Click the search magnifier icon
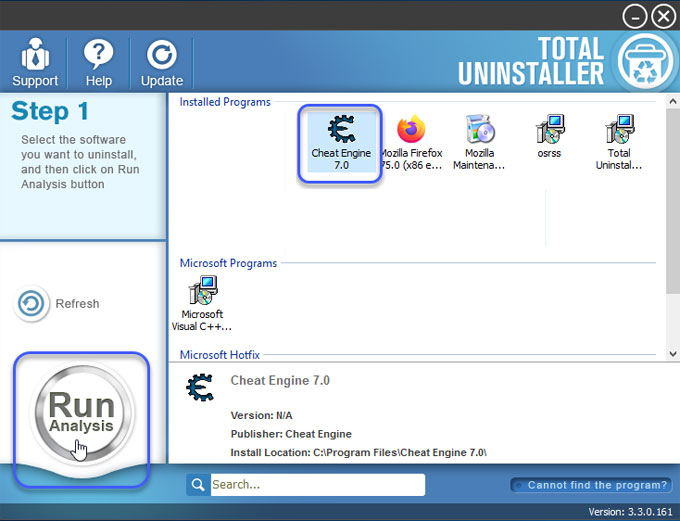The width and height of the screenshot is (680, 521). click(198, 485)
